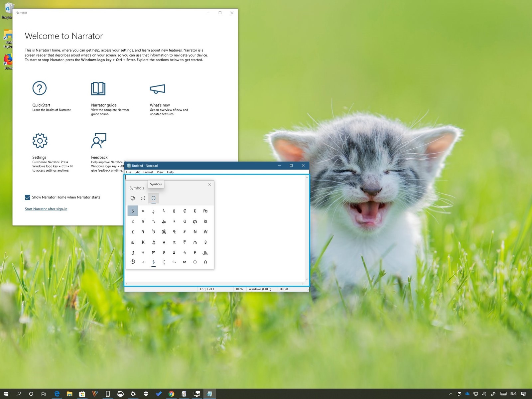
Task: Open the File menu in Notepad
Action: click(128, 172)
